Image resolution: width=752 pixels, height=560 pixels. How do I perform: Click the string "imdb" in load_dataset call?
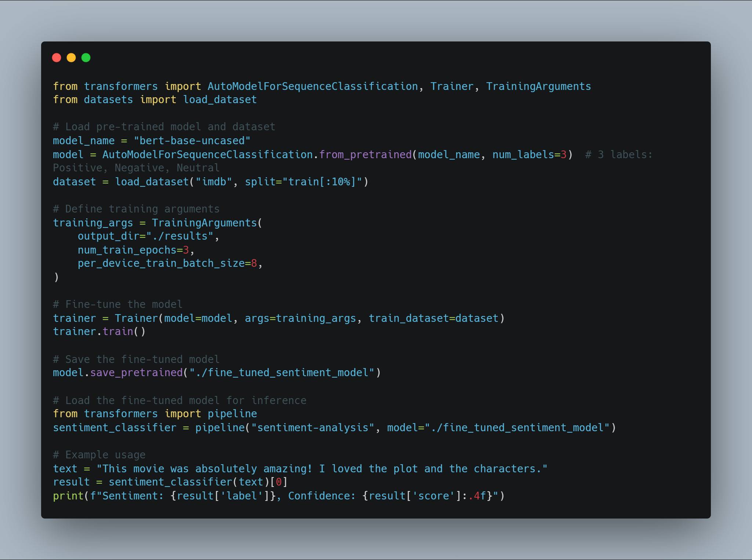tap(214, 182)
